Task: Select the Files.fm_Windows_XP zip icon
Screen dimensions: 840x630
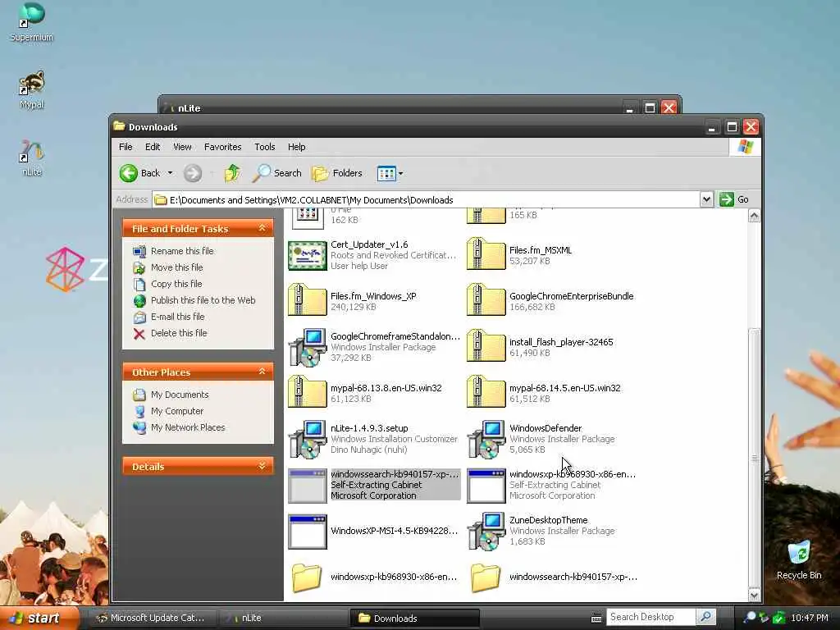Action: click(308, 300)
